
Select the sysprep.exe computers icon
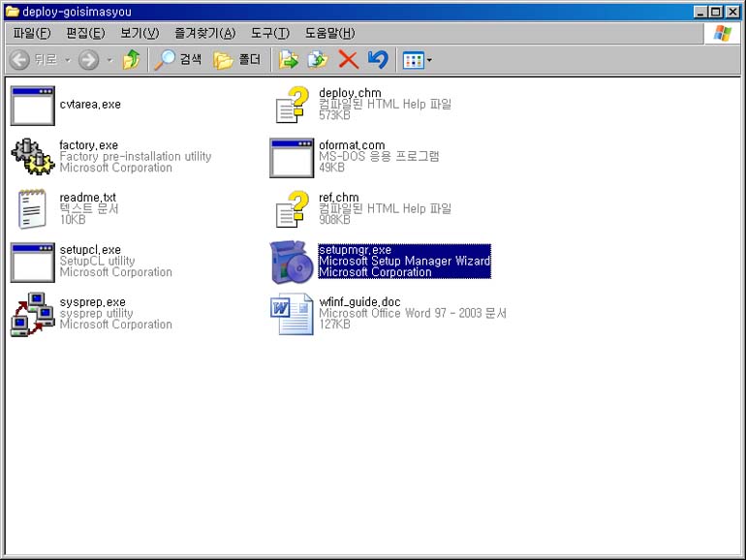point(32,314)
